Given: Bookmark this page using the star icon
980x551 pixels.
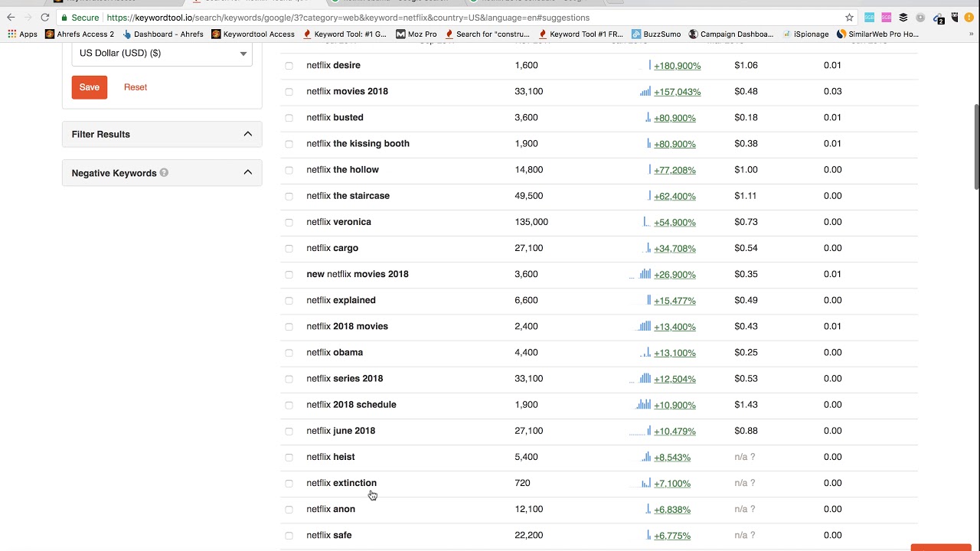Looking at the screenshot, I should click(849, 18).
